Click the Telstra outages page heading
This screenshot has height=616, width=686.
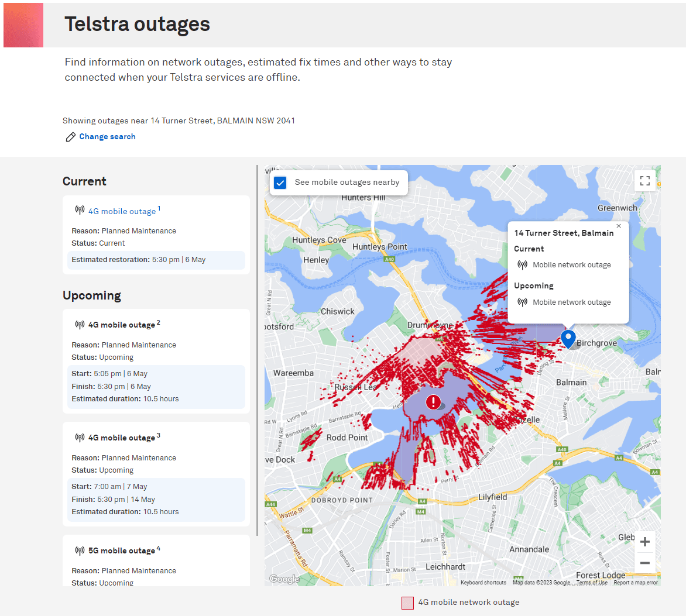click(x=138, y=24)
